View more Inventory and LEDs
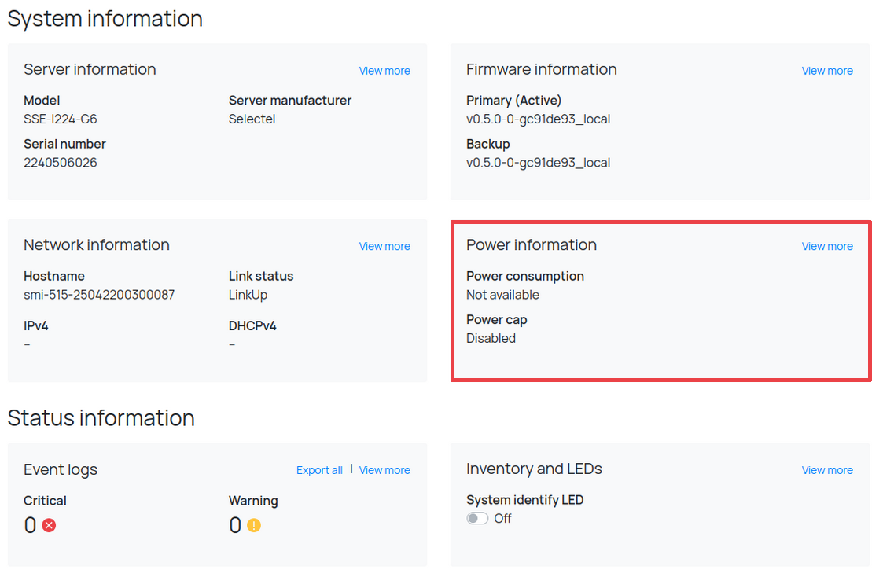894x588 pixels. [x=827, y=470]
